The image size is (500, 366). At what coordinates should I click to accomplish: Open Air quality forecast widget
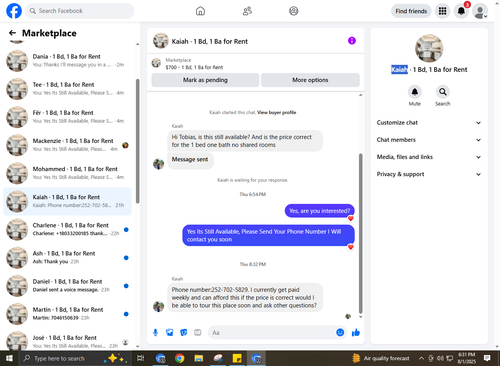pyautogui.click(x=381, y=358)
